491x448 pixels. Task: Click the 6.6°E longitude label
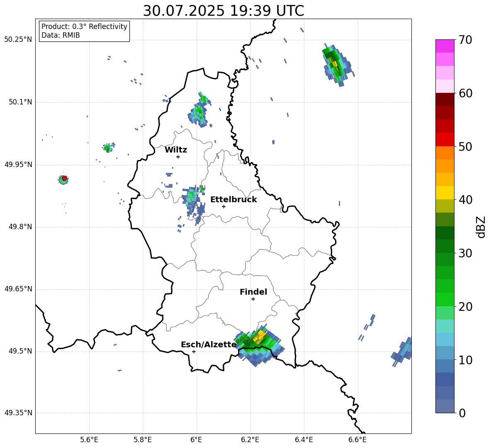point(357,440)
